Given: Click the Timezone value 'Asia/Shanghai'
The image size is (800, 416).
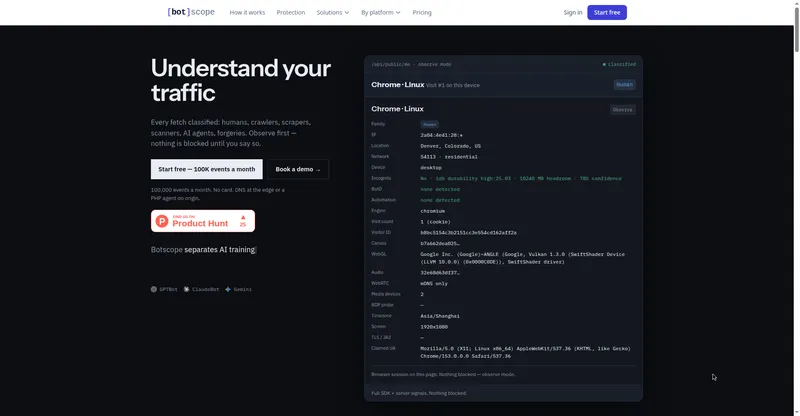Looking at the screenshot, I should click(440, 316).
